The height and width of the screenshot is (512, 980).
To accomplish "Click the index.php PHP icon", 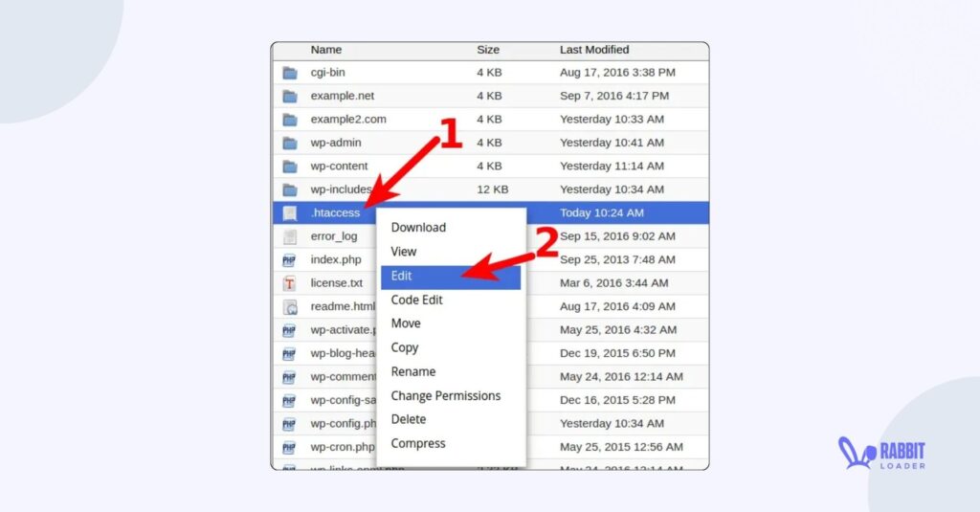I will pyautogui.click(x=289, y=260).
